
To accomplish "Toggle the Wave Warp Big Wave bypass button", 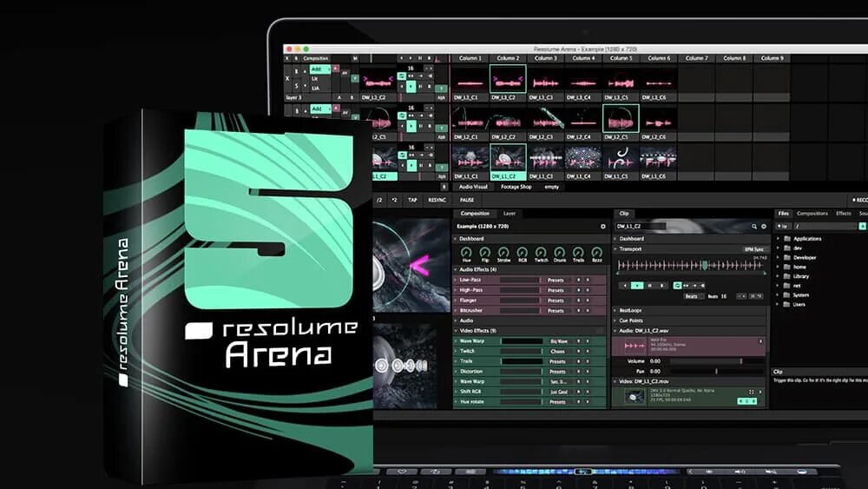I will pyautogui.click(x=579, y=341).
